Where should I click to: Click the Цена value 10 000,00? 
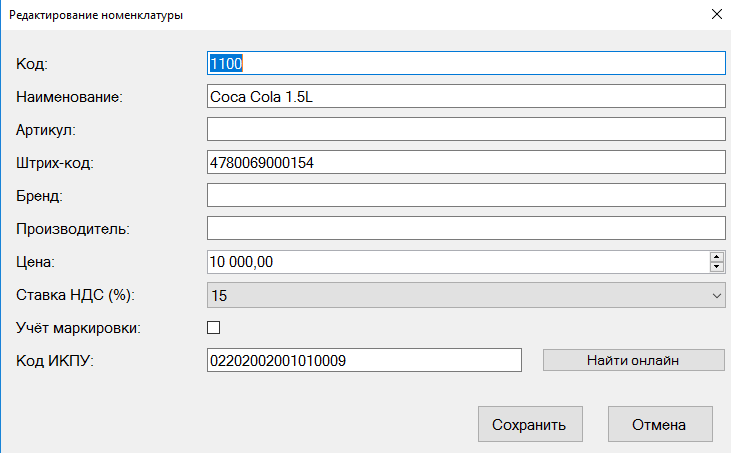point(455,261)
